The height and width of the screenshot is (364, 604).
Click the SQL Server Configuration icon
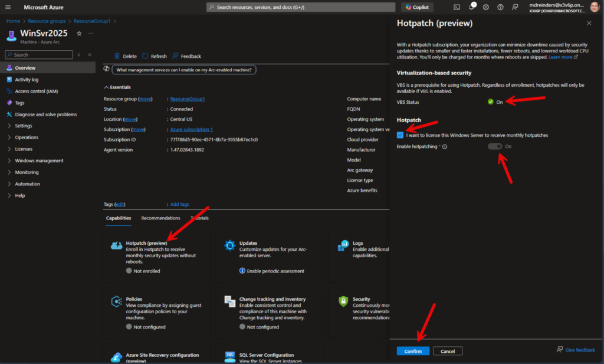[x=229, y=357]
